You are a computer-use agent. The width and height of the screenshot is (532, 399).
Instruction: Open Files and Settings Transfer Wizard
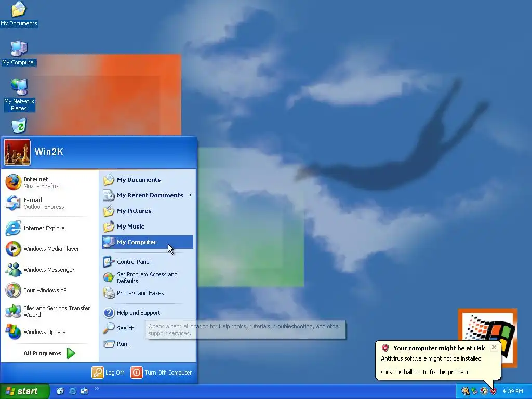(x=49, y=311)
